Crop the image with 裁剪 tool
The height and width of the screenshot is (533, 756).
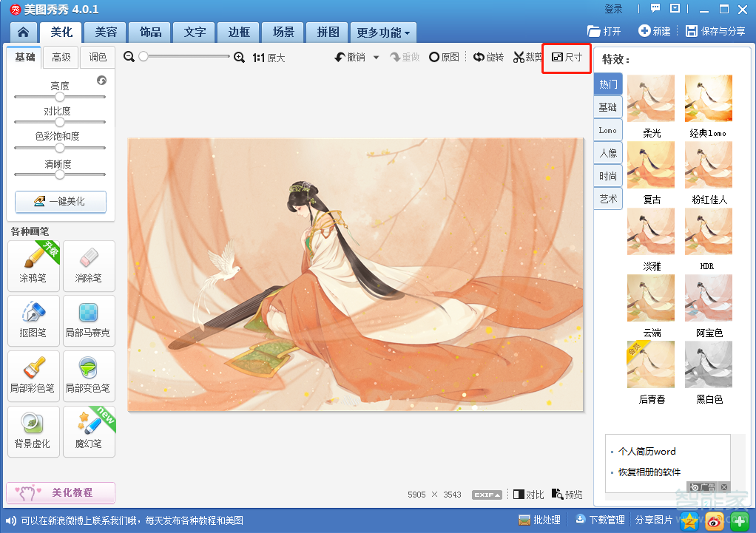tap(527, 58)
